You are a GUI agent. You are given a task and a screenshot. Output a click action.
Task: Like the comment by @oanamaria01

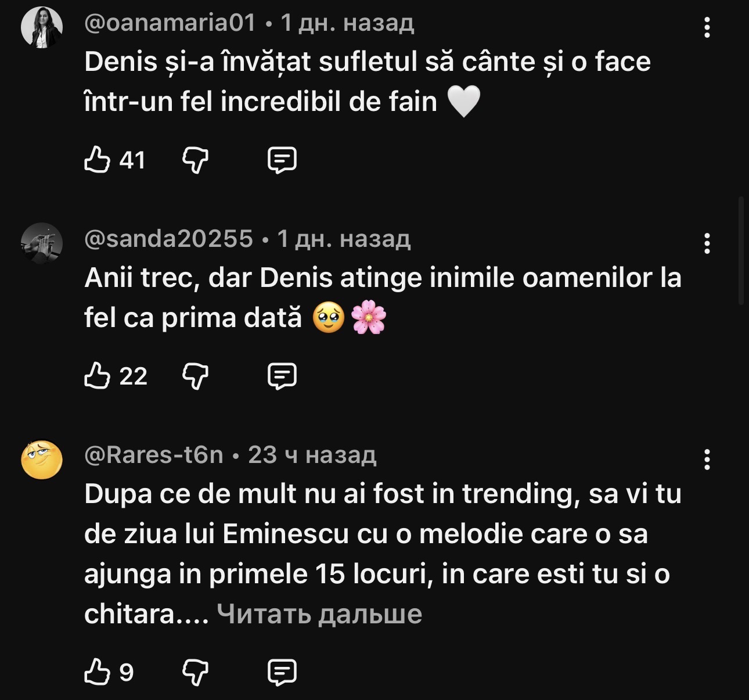click(x=98, y=160)
